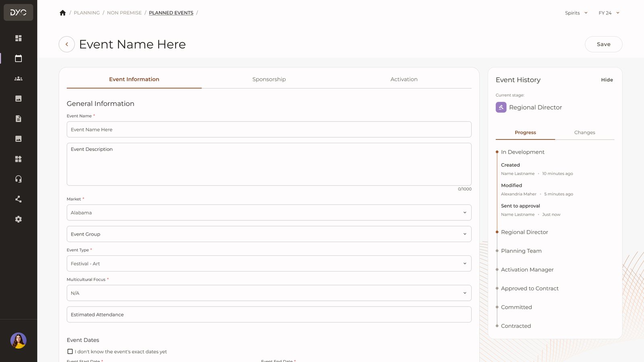Open the FY 24 fiscal year selector
The image size is (644, 362).
[609, 13]
